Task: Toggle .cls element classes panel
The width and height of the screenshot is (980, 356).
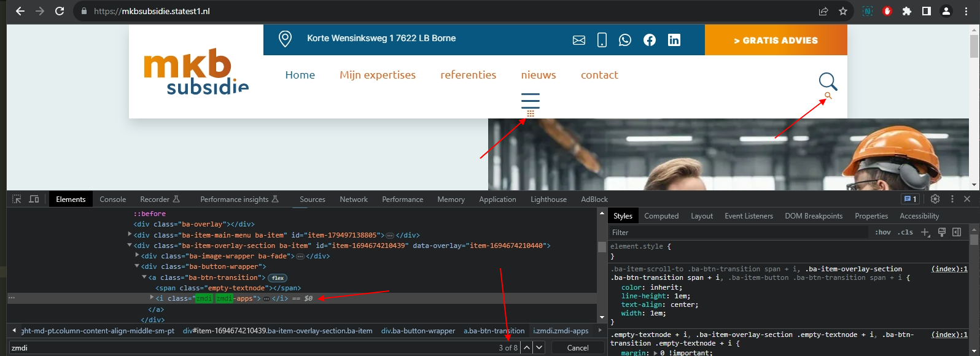Action: pos(905,232)
